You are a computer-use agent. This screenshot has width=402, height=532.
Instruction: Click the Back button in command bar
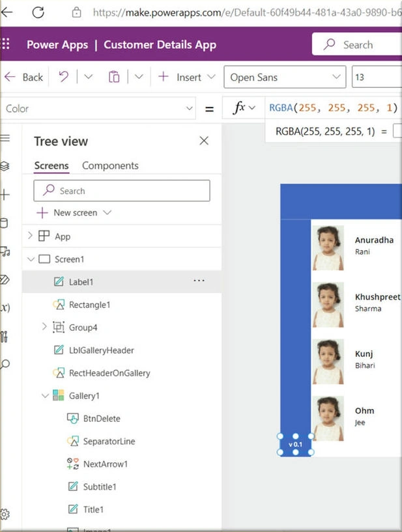pos(23,77)
